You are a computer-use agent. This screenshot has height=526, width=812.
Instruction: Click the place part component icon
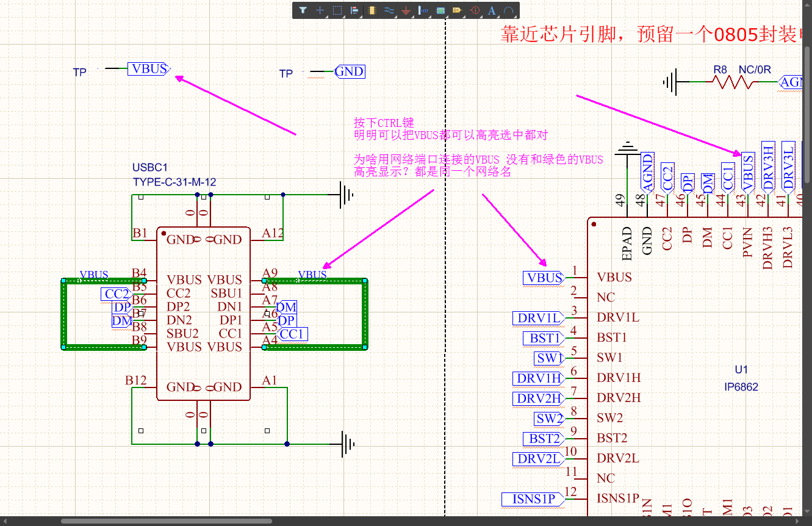click(372, 10)
